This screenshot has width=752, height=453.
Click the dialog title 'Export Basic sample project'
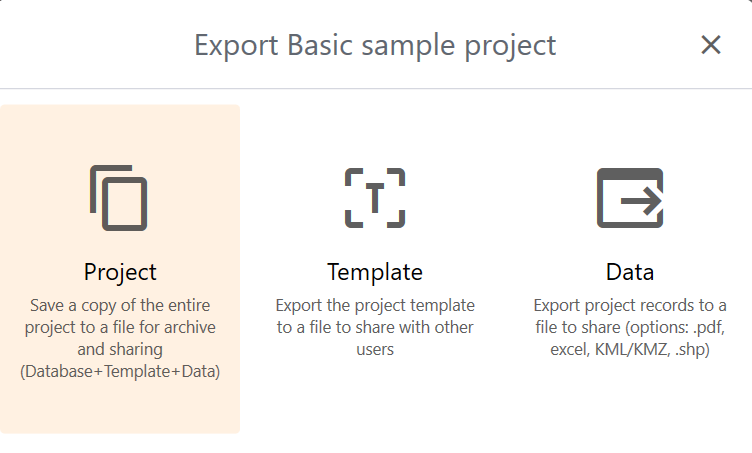coord(375,45)
